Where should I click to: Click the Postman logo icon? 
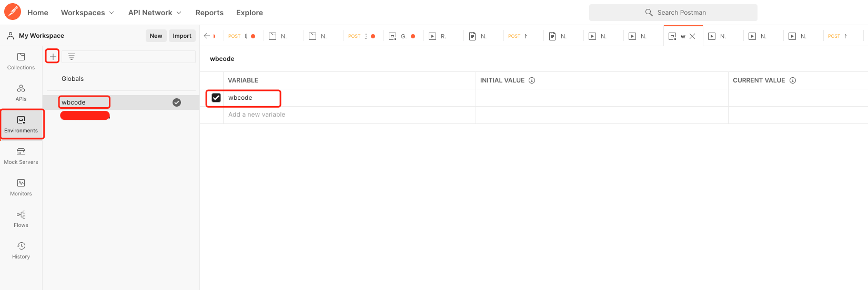point(12,11)
